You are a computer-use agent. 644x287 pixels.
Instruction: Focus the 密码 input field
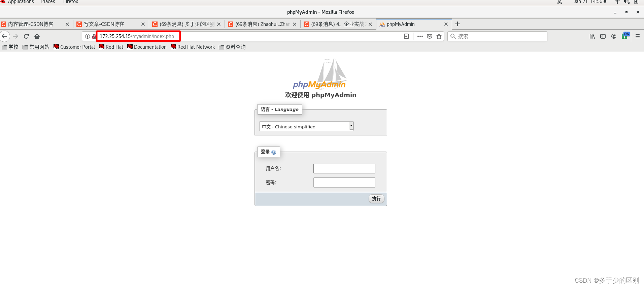344,182
